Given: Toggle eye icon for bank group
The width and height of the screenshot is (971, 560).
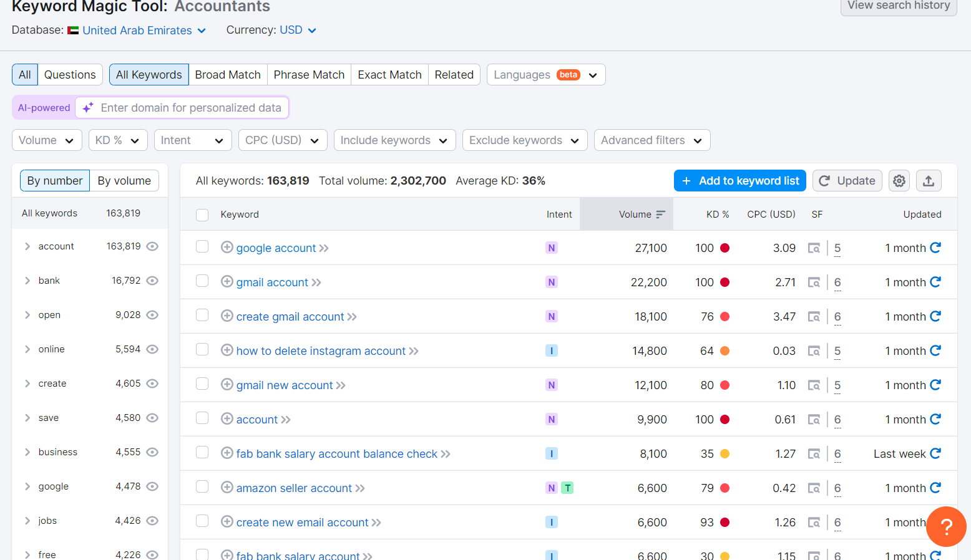Looking at the screenshot, I should coord(152,281).
